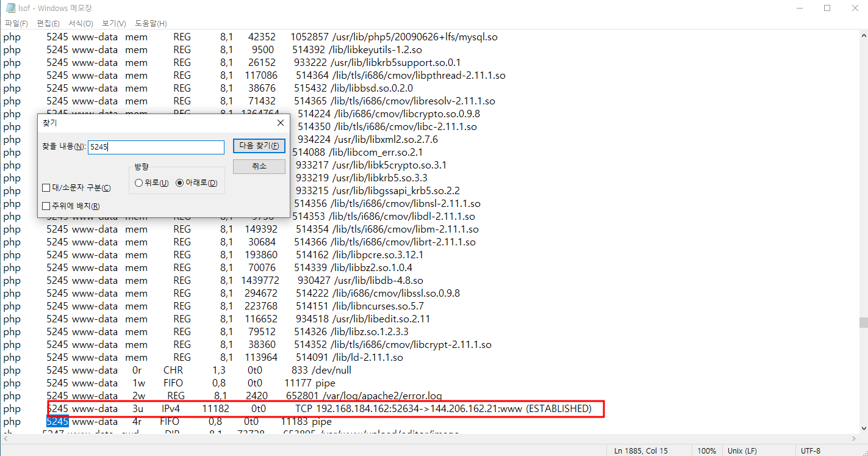Enable 주위에 배치 checkbox
The height and width of the screenshot is (456, 868).
pos(71,206)
